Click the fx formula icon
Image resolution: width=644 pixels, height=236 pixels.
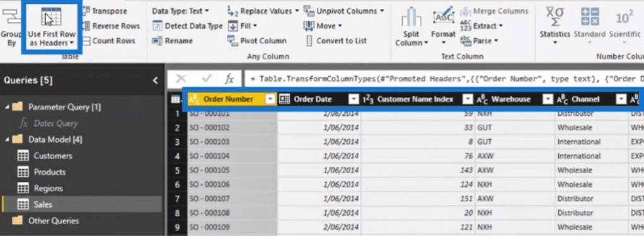[x=229, y=79]
